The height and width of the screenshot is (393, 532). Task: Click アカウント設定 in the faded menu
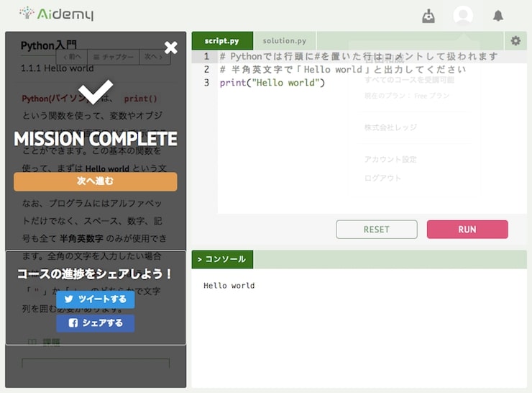(x=390, y=159)
